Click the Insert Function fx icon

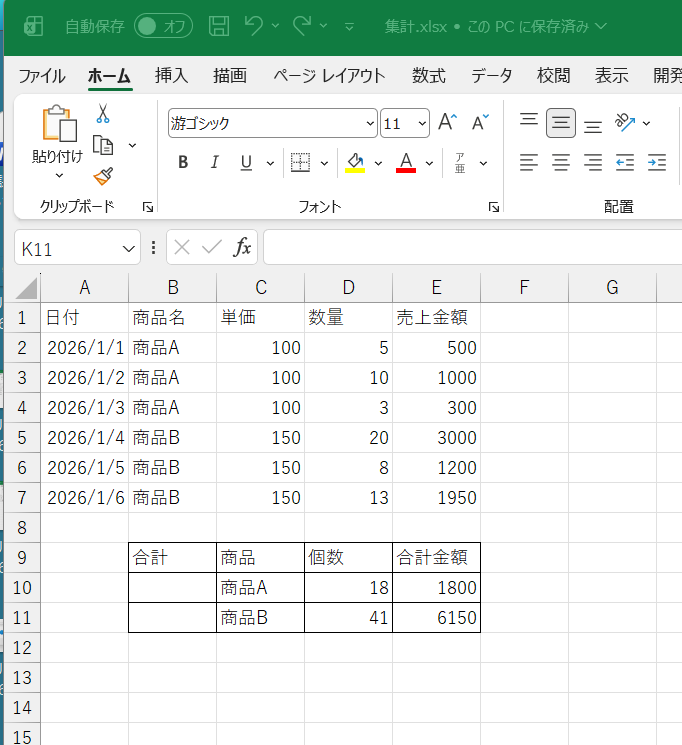[x=242, y=248]
